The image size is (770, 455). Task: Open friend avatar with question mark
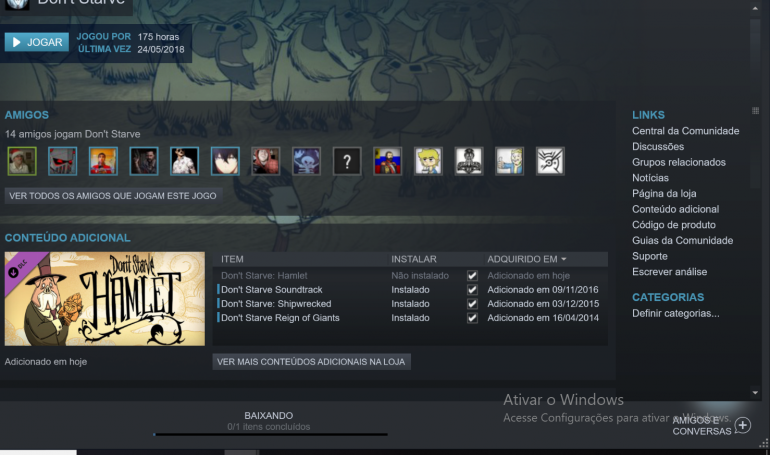tap(347, 161)
